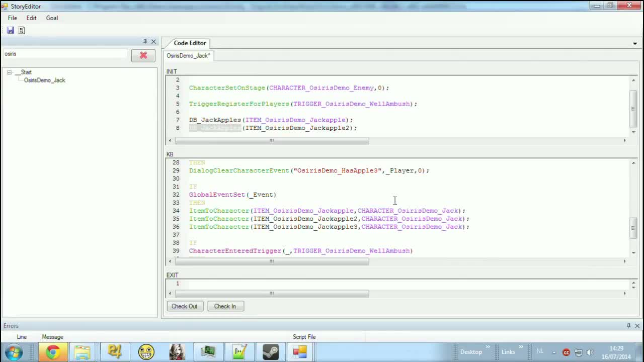
Task: Switch to the OsirisDemo_Jack tab
Action: (x=188, y=55)
